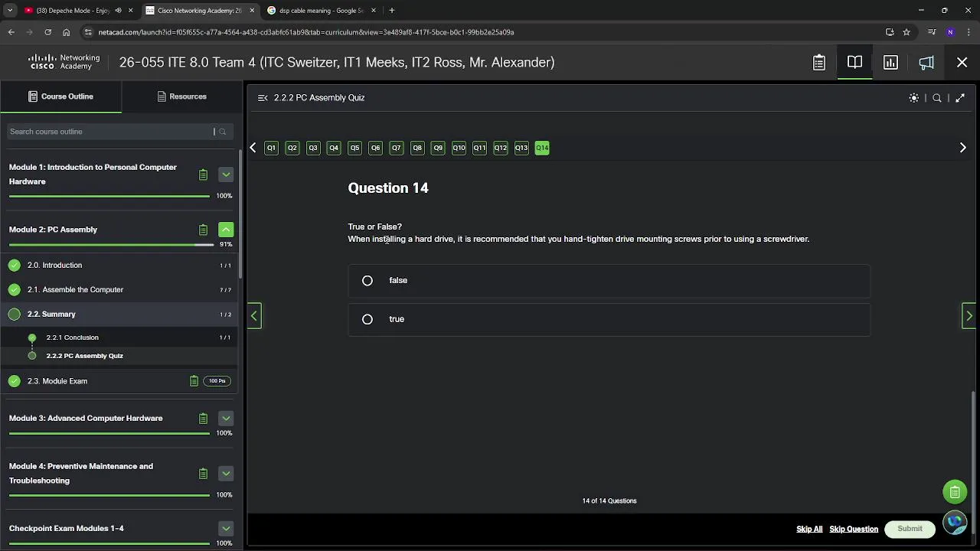Viewport: 980px width, 551px height.
Task: Click Skip Question link
Action: (854, 530)
